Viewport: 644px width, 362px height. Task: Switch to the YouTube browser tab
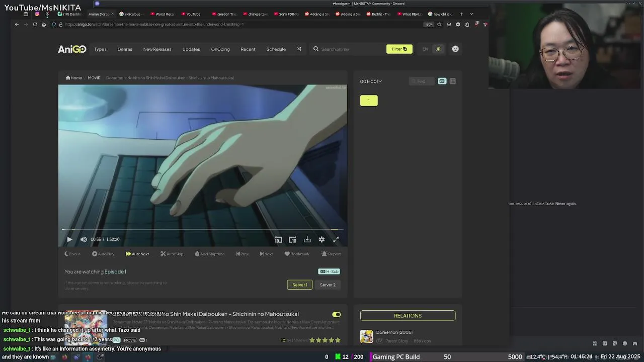(x=191, y=14)
